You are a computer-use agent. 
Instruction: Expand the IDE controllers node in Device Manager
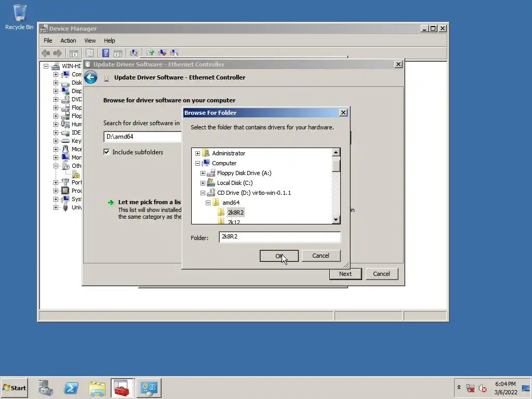[56, 132]
